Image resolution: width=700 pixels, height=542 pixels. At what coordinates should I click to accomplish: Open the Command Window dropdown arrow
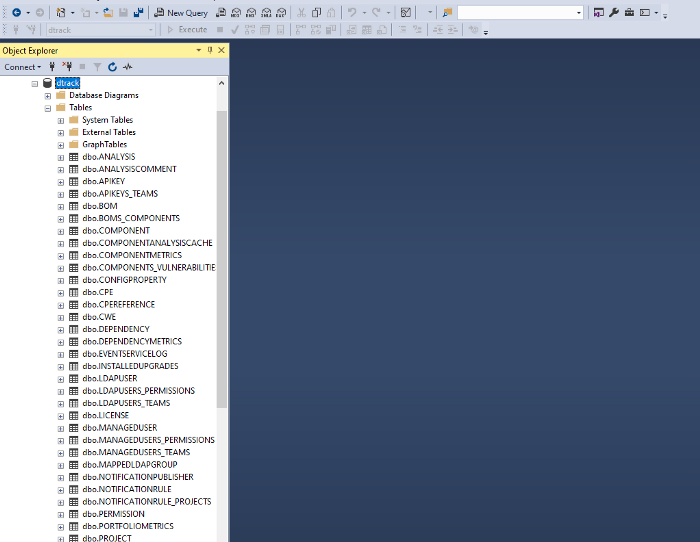[656, 13]
